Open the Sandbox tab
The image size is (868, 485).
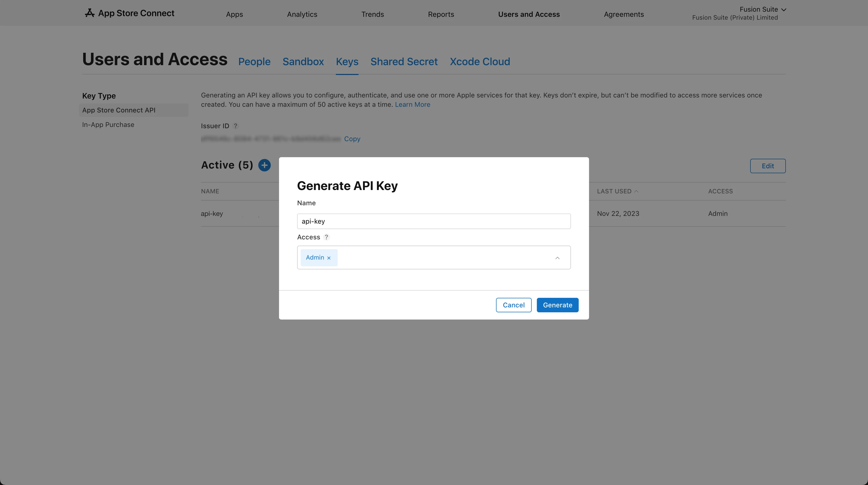point(303,62)
